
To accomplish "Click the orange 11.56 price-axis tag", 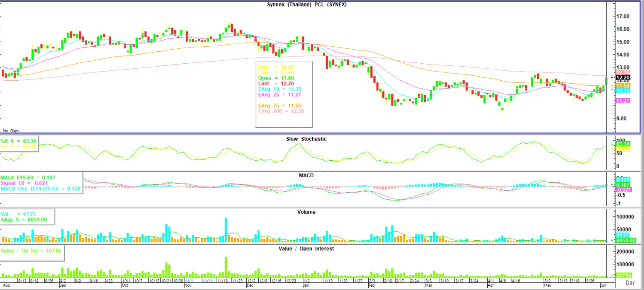I will coord(623,86).
